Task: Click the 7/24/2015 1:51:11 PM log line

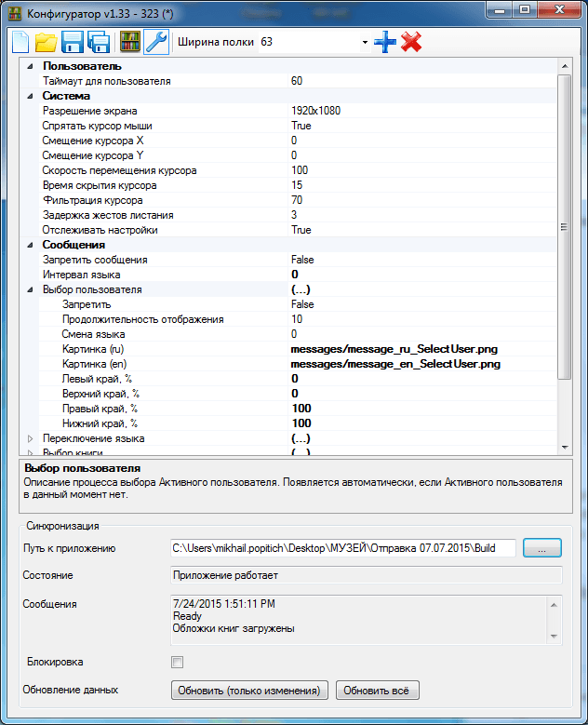Action: click(223, 604)
